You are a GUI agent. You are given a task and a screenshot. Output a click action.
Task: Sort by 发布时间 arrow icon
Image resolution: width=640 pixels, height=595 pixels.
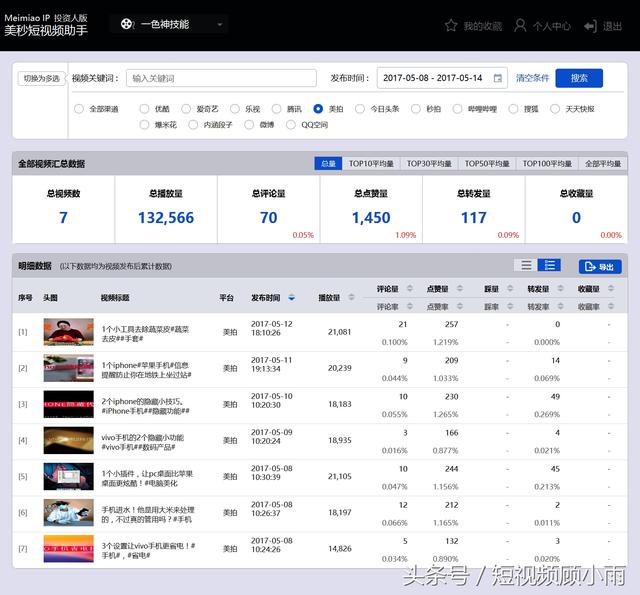(292, 297)
